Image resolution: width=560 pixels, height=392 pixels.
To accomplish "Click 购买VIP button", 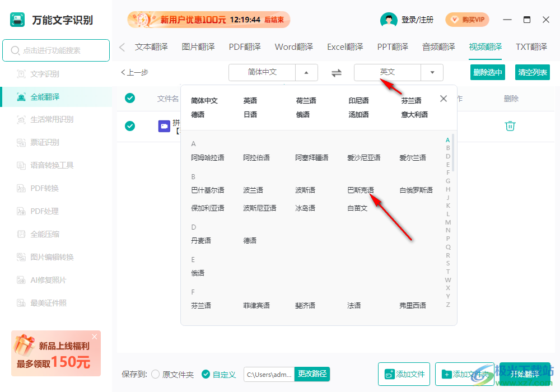I will 467,20.
